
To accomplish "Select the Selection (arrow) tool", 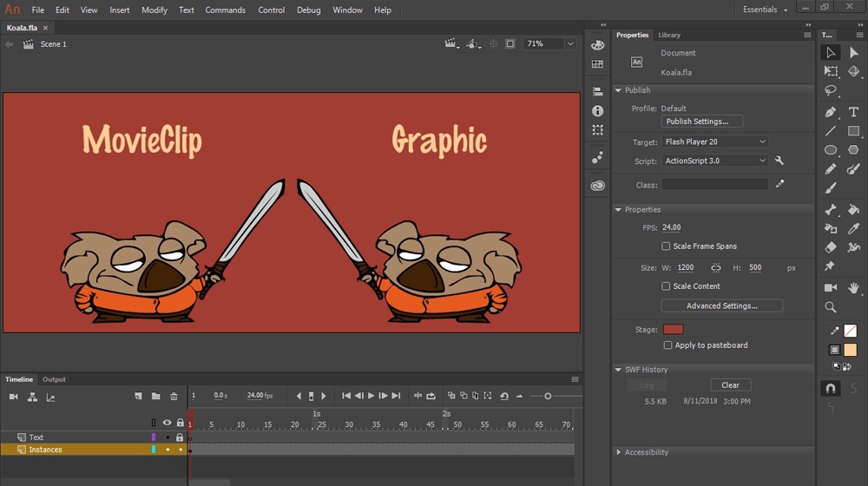I will tap(831, 53).
